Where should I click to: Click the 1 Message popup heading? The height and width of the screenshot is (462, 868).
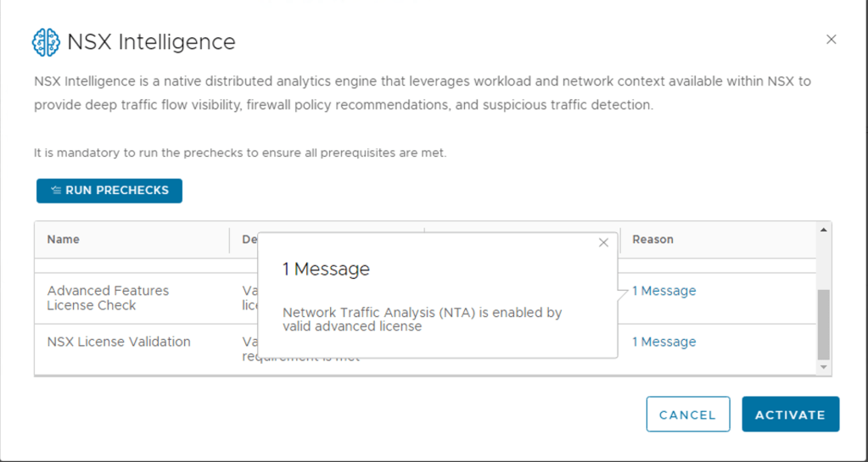[x=326, y=269]
